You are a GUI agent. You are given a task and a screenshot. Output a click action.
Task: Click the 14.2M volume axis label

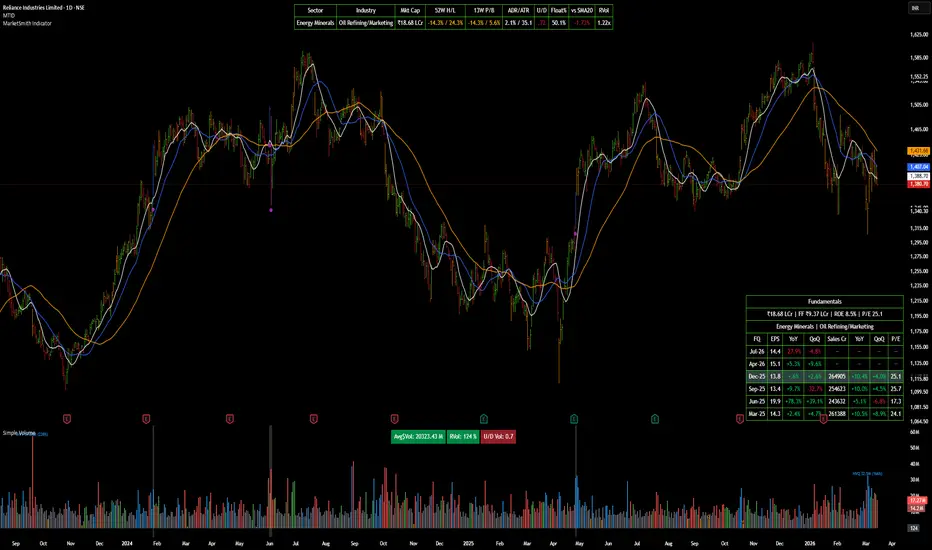[917, 508]
